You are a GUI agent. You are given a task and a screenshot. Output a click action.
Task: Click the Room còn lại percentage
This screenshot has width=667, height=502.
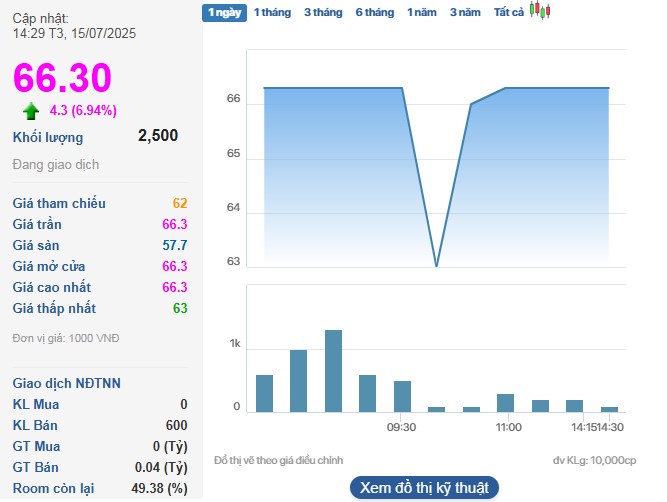(160, 488)
